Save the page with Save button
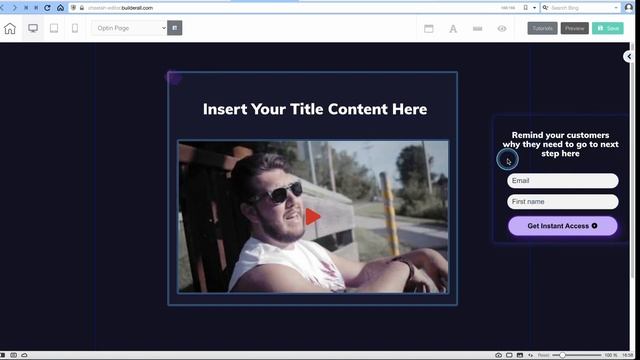 [608, 28]
